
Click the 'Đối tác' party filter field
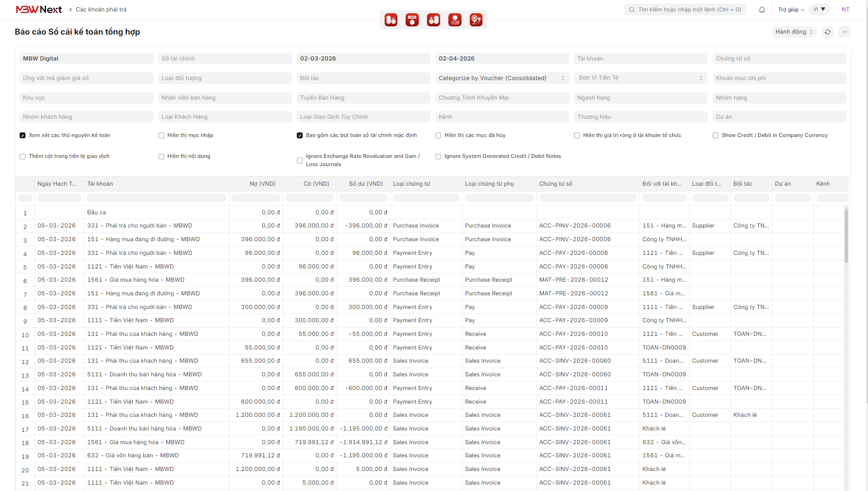tap(363, 78)
